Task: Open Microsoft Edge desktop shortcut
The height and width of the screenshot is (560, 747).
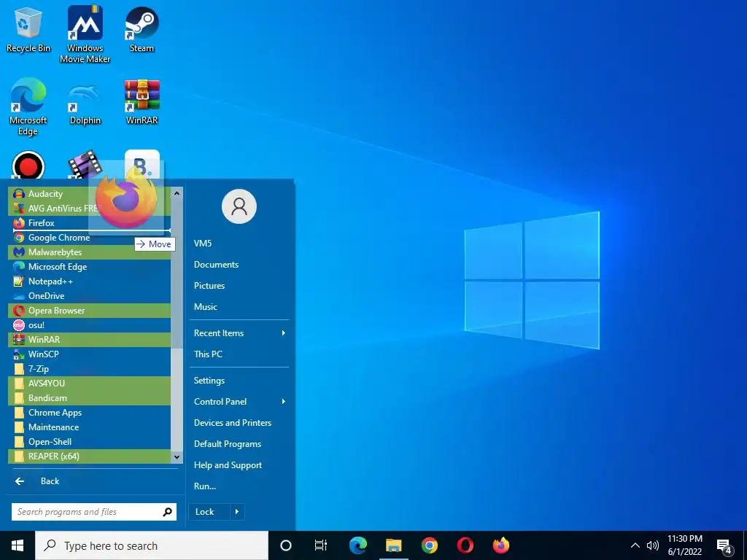Action: click(28, 106)
